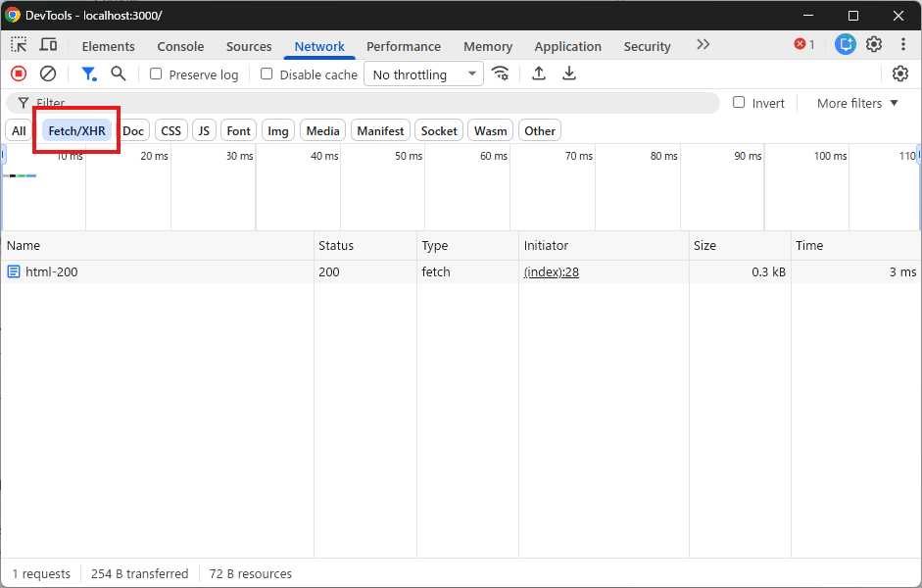Select the Network tab
The image size is (922, 588).
pyautogui.click(x=319, y=46)
